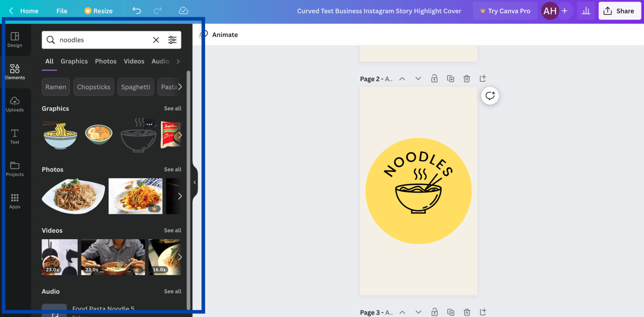
Task: Switch to the Photos results tab
Action: click(106, 61)
